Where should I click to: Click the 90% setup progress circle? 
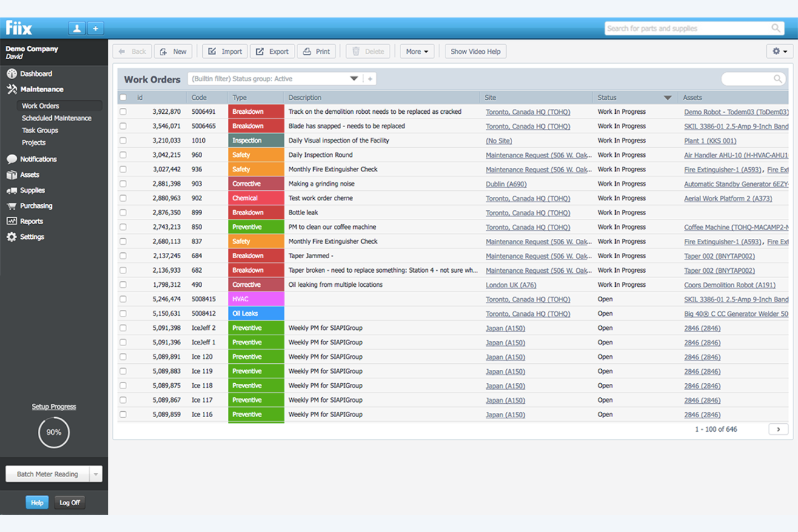(54, 432)
